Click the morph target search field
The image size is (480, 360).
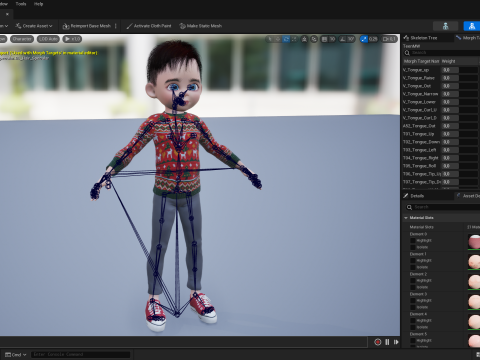click(441, 53)
